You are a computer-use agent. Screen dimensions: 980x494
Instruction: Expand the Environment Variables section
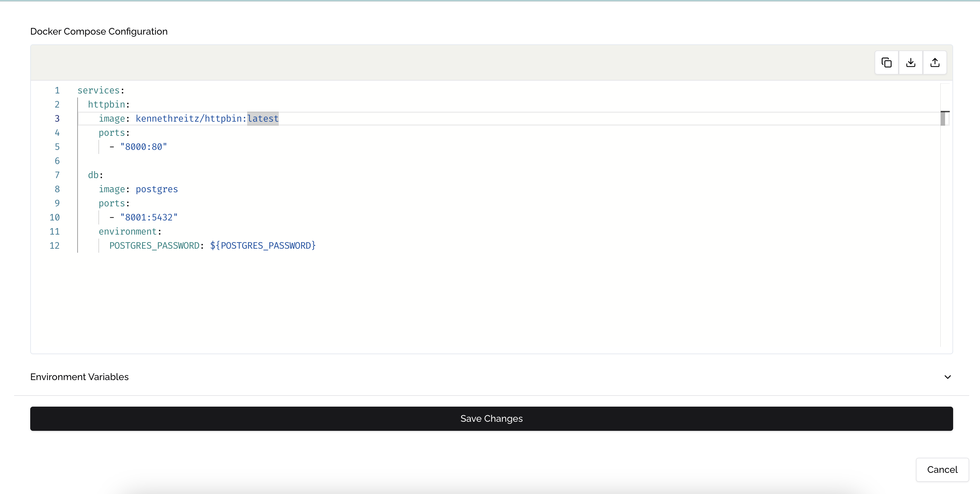point(947,377)
